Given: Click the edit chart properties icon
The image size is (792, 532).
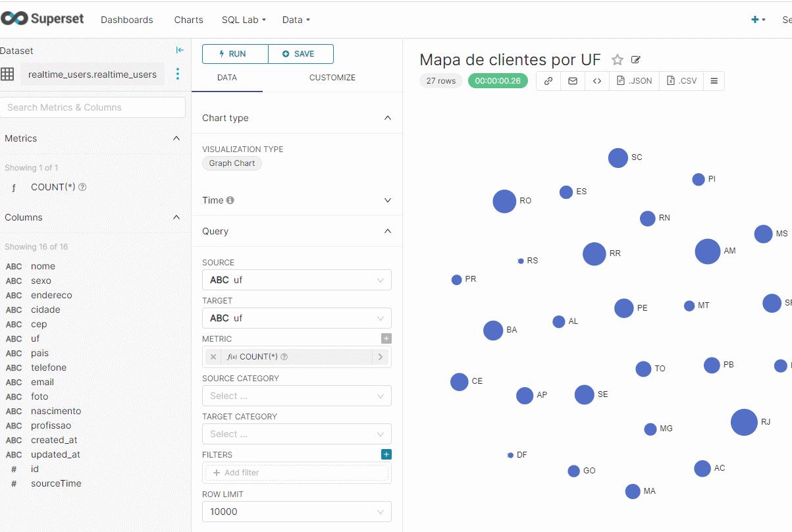Looking at the screenshot, I should click(x=636, y=60).
